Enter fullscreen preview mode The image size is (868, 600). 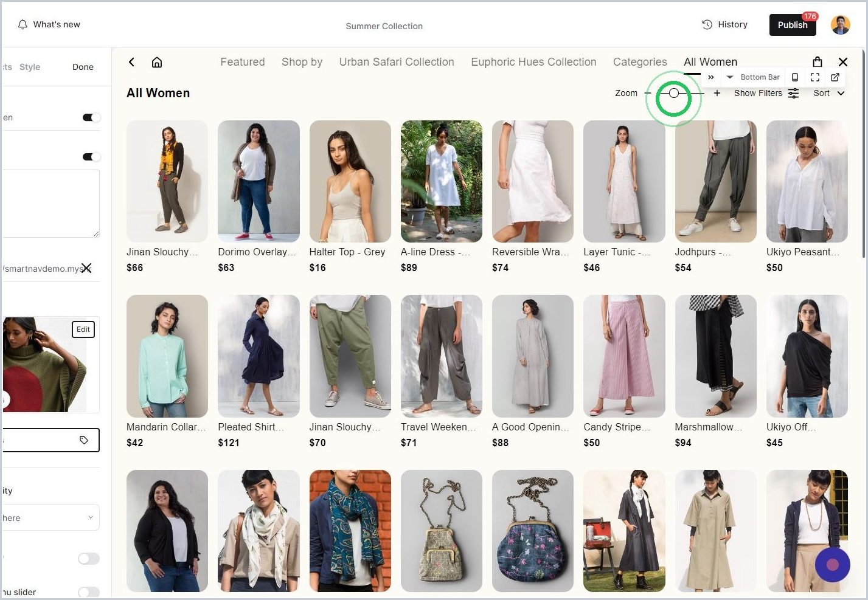click(815, 77)
